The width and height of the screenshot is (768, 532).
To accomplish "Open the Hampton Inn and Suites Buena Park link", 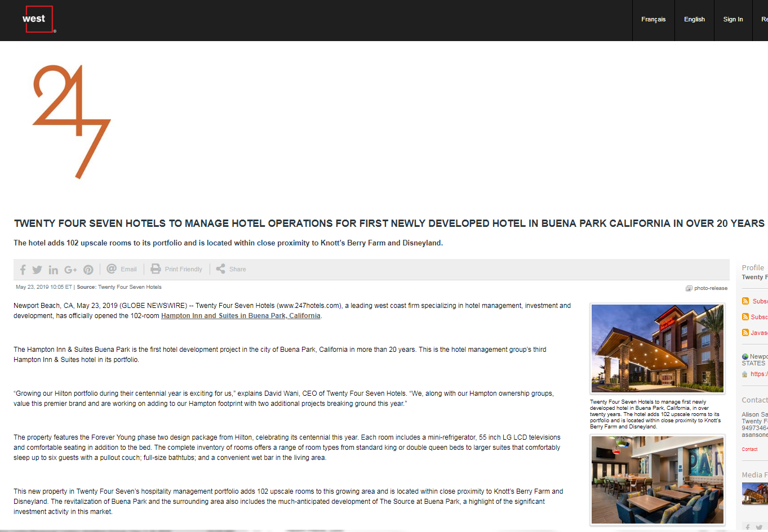I will 241,316.
